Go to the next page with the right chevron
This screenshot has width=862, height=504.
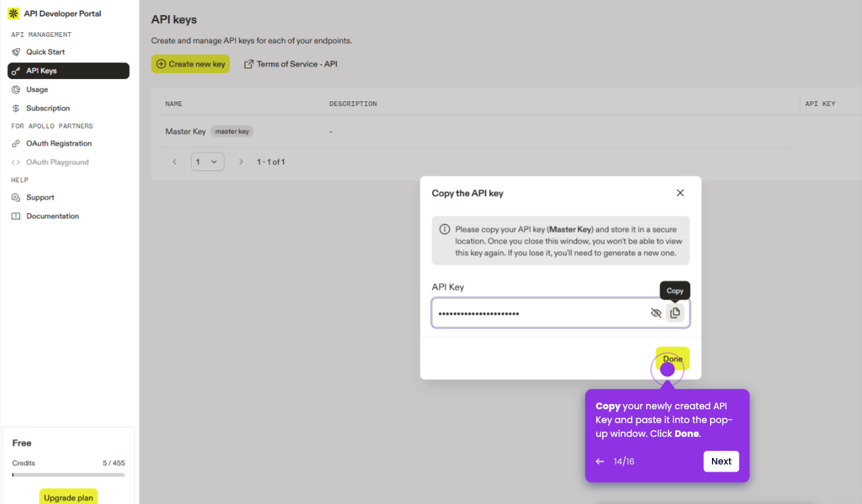click(x=241, y=162)
